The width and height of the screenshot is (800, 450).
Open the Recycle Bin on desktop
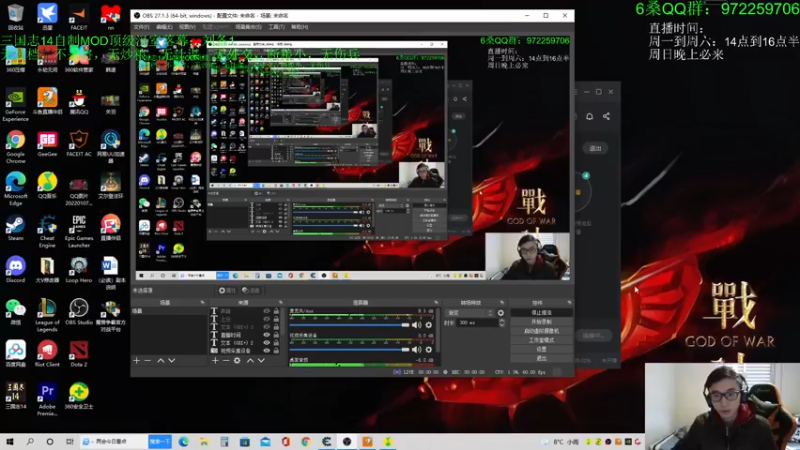coord(15,17)
